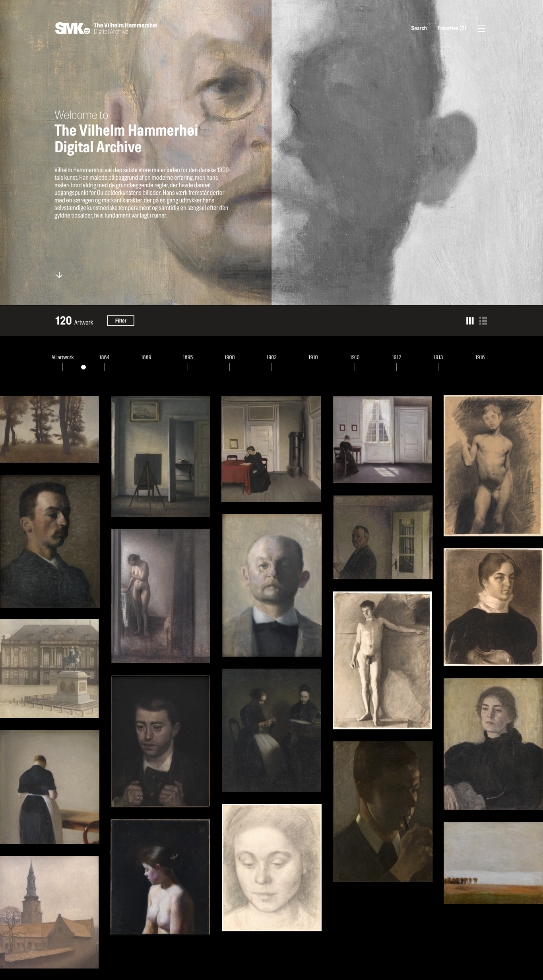
Task: Jump to 1895 on the timeline
Action: coord(188,357)
